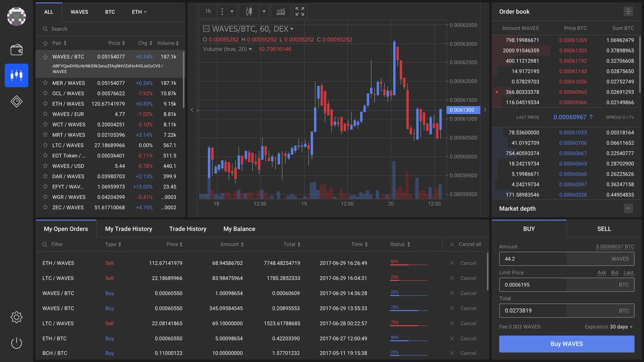Switch to My Trade History tab
This screenshot has height=362, width=644.
[129, 229]
